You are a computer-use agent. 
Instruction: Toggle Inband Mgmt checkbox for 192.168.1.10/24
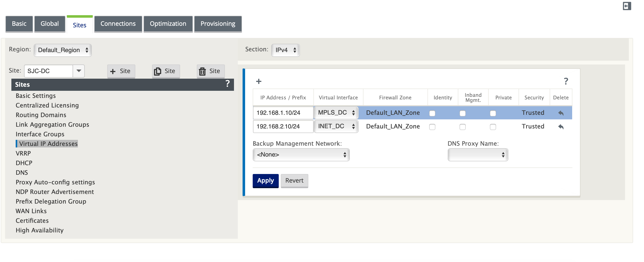[463, 113]
